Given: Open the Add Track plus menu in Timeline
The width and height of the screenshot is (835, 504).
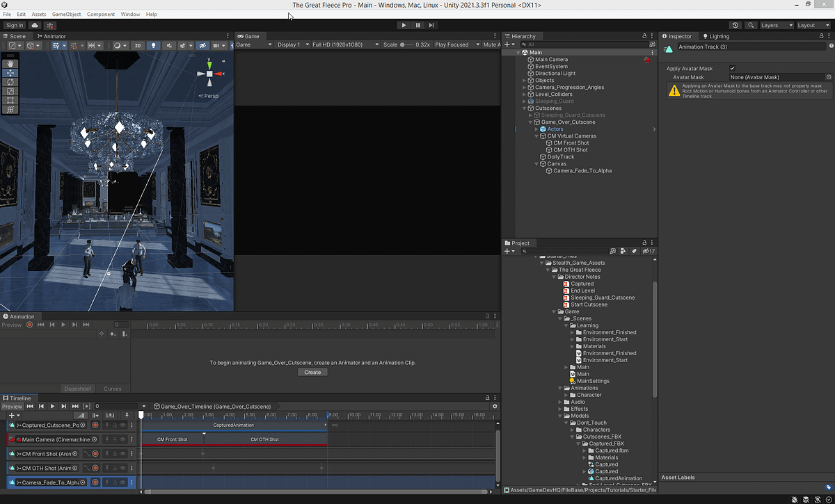Looking at the screenshot, I should coord(11,415).
